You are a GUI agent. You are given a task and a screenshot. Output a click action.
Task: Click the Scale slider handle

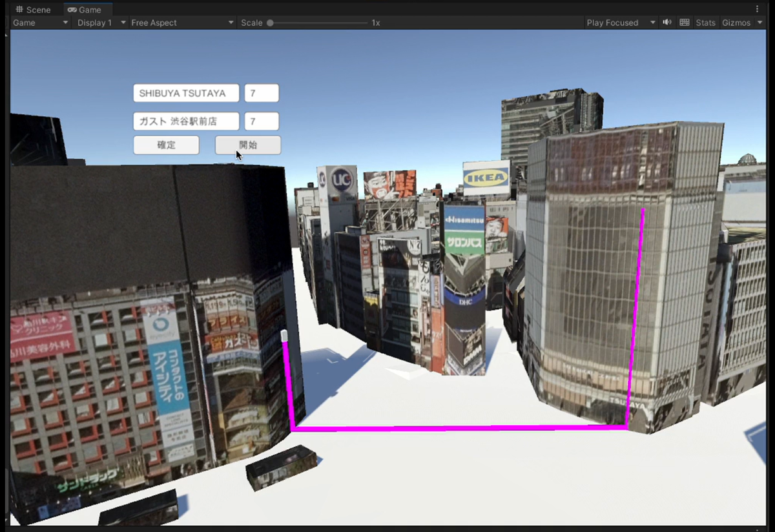click(270, 23)
